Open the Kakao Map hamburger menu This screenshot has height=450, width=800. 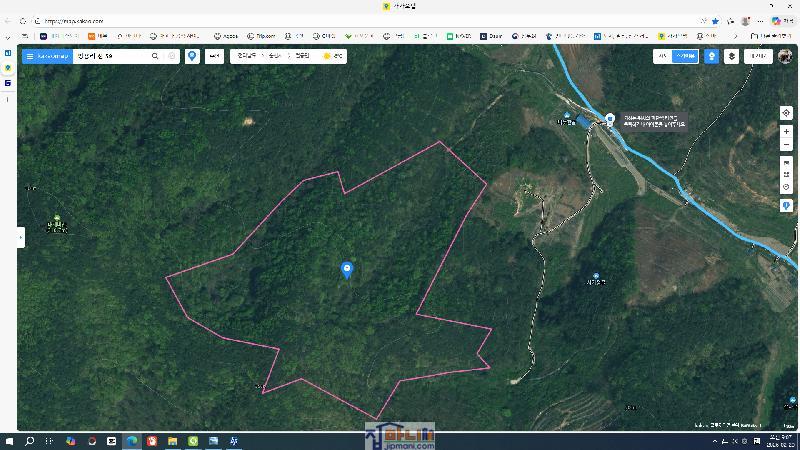[30, 56]
